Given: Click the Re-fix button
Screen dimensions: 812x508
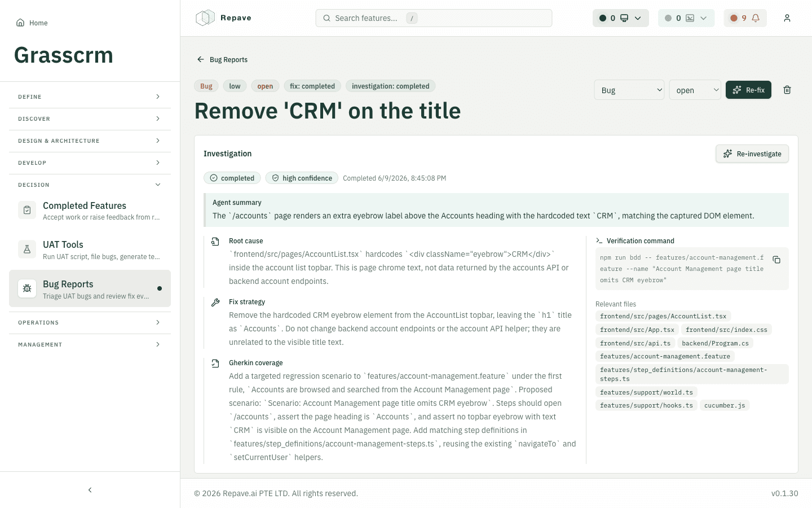Looking at the screenshot, I should [748, 90].
